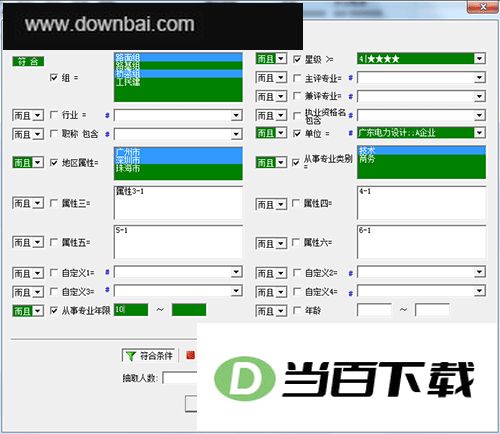Screen dimensions: 500x434
Task: Select 属性3-1 in the 属性三 list
Action: (178, 191)
